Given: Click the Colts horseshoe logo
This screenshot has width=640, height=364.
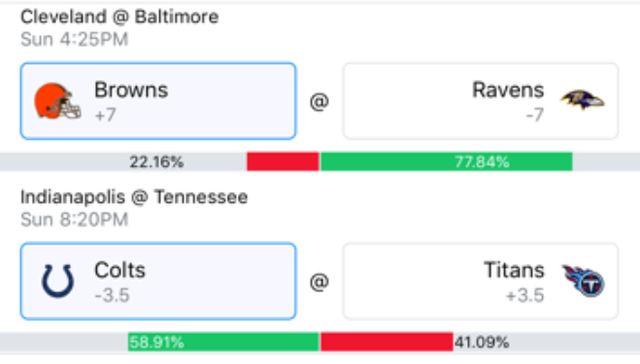Looking at the screenshot, I should pyautogui.click(x=57, y=281).
